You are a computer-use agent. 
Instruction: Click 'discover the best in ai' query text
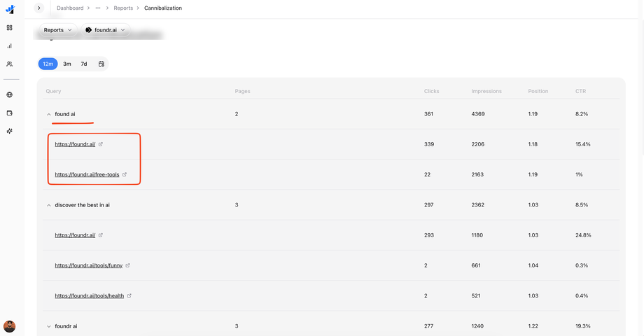[x=82, y=205]
